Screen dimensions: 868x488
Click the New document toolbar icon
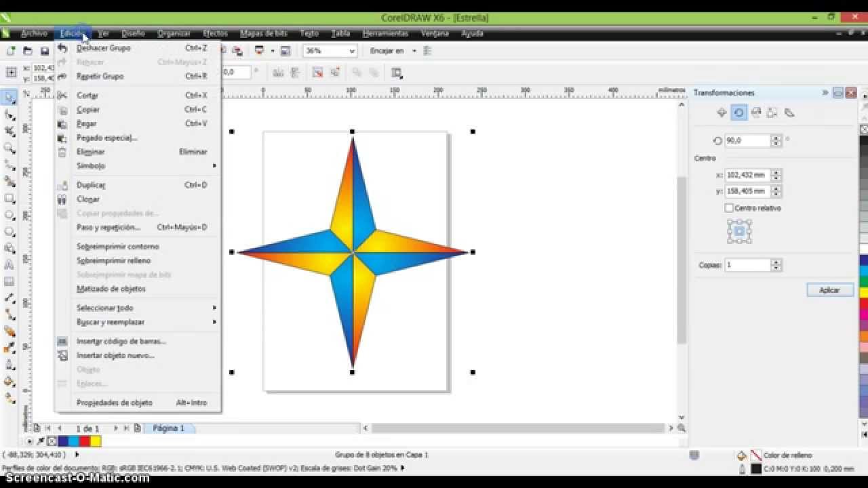tap(11, 51)
